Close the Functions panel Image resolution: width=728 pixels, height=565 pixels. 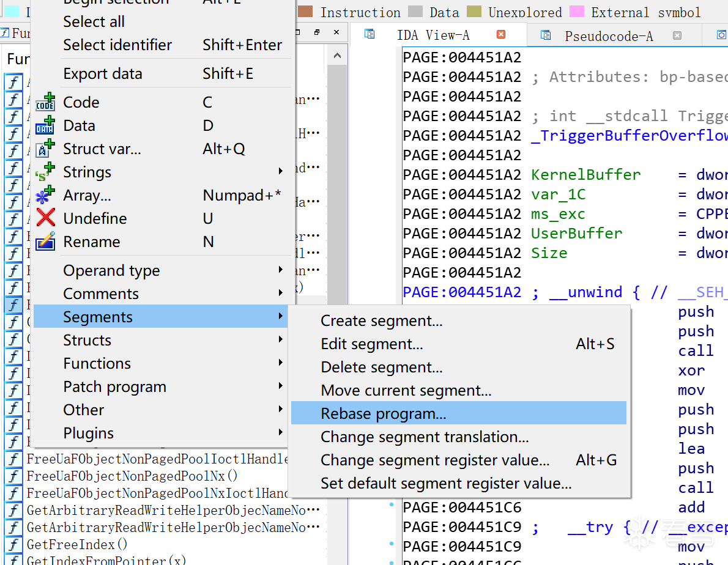[336, 32]
